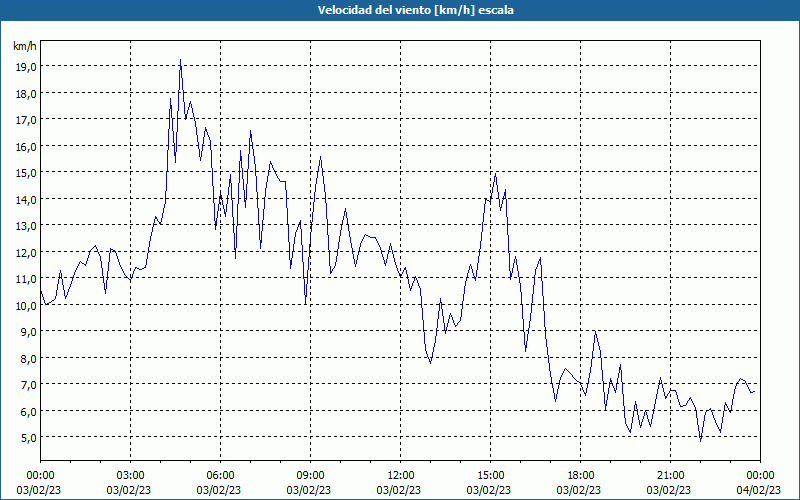Pick the 8,0 y-axis label
The image size is (800, 500).
[28, 359]
